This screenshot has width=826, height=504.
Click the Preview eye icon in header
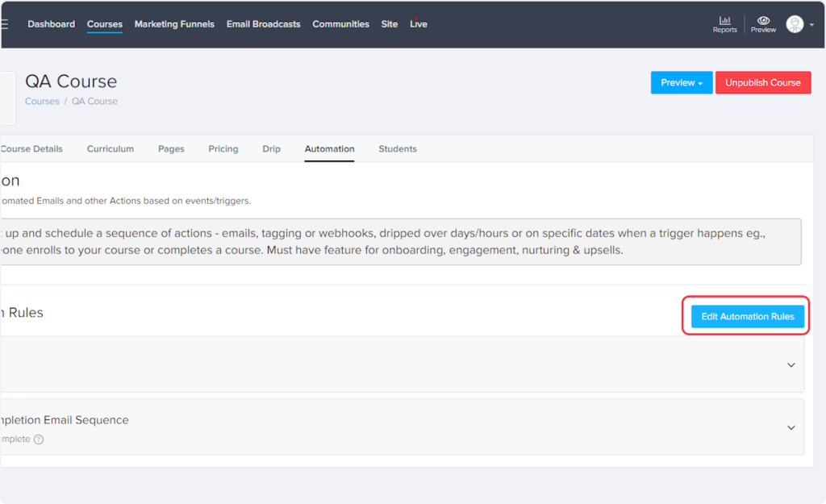click(x=763, y=21)
